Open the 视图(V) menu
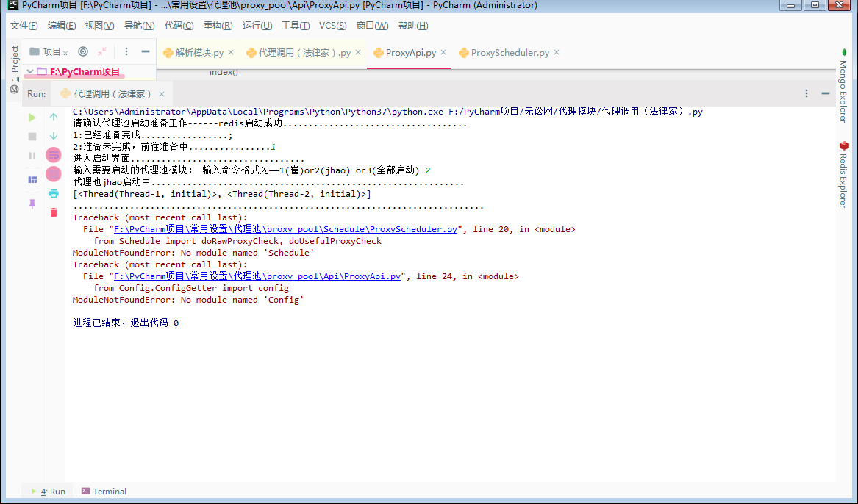Screen dimensions: 858x504 click(99, 26)
